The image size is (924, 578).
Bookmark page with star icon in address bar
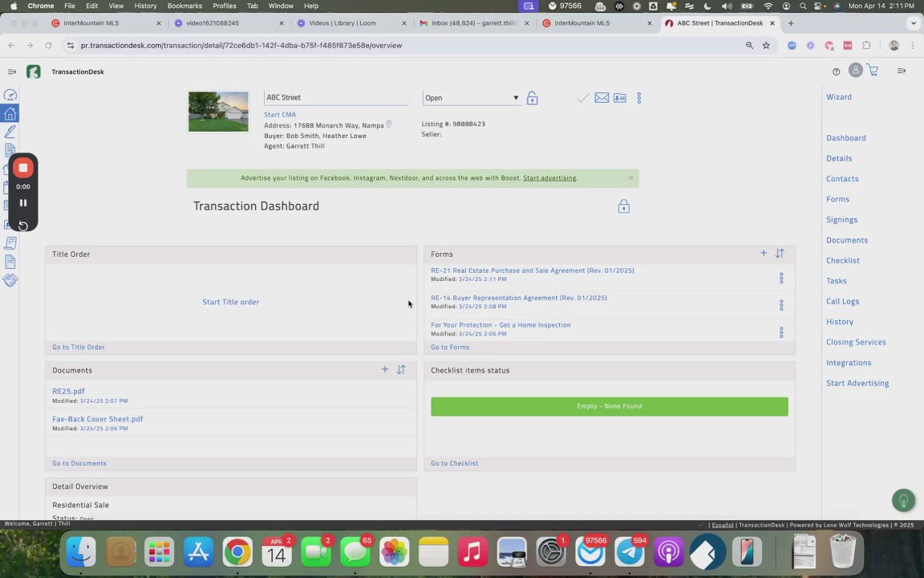(766, 46)
